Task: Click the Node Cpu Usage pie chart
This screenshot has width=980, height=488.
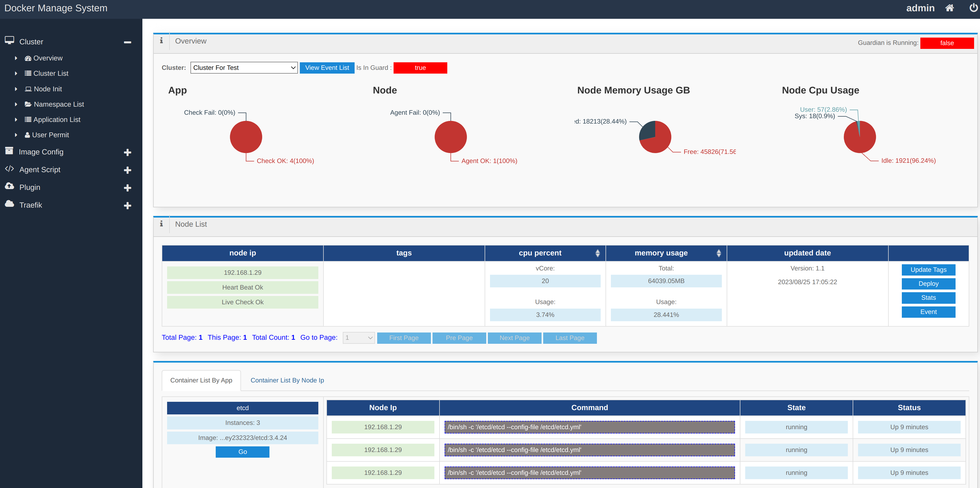Action: point(860,137)
